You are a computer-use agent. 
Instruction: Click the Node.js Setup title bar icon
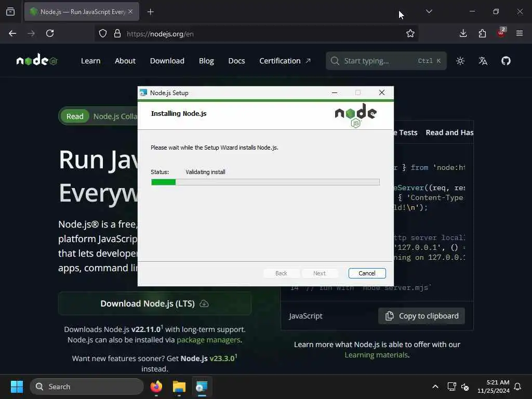(143, 92)
